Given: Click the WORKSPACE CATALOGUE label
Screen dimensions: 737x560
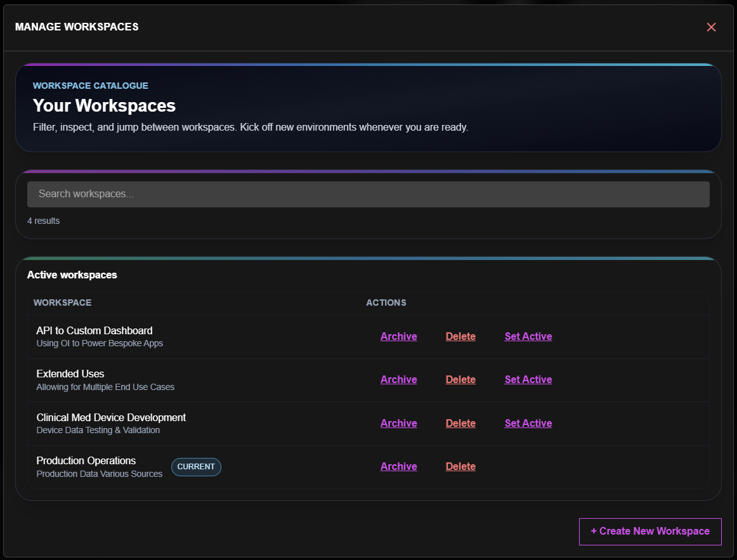Looking at the screenshot, I should pos(90,86).
